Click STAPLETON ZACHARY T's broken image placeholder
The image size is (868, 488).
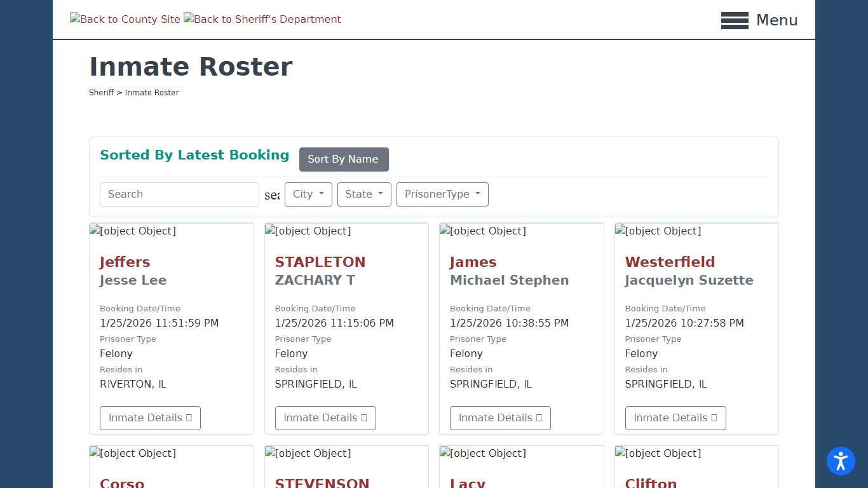click(308, 231)
